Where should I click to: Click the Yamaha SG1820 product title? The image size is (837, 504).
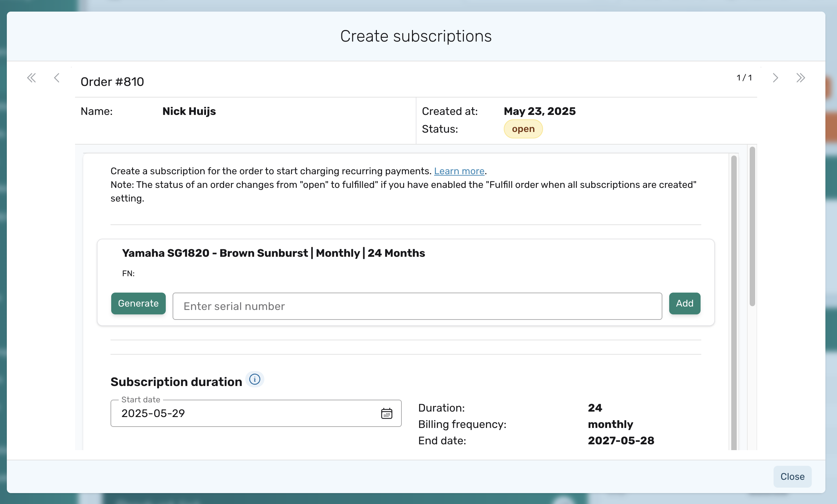(274, 253)
